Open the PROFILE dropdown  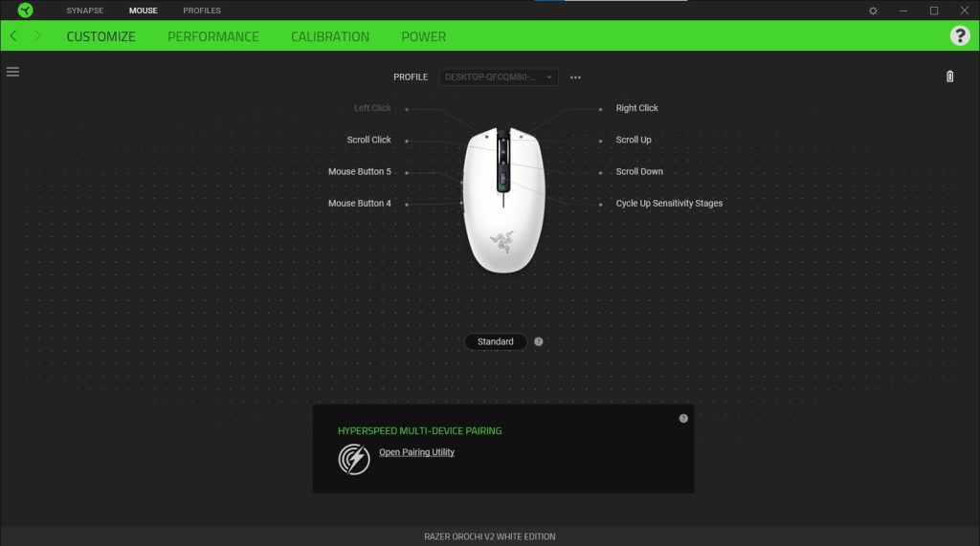(x=499, y=76)
